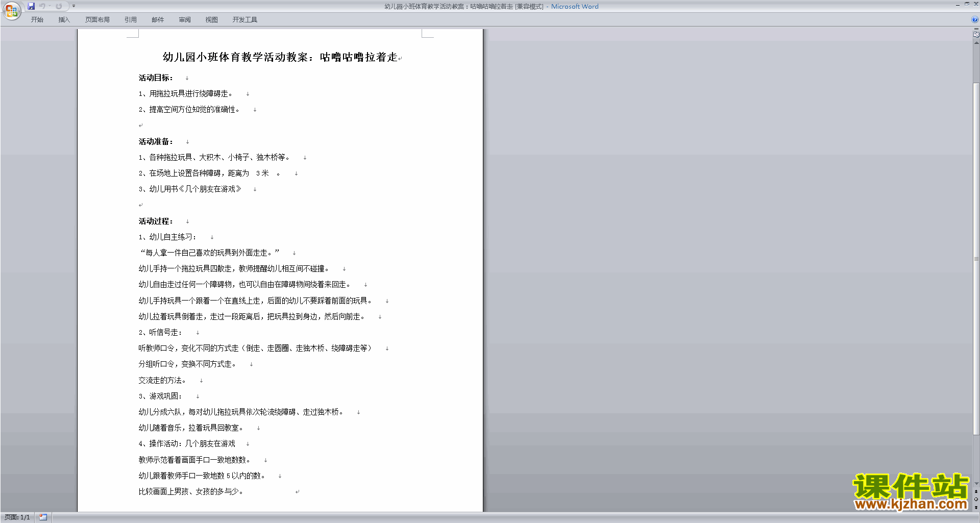Go to the 视图 ribbon tab
The width and height of the screenshot is (980, 523).
pos(212,20)
